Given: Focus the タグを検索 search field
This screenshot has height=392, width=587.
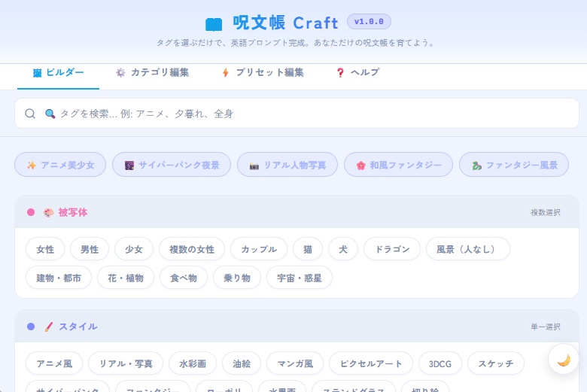Looking at the screenshot, I should (297, 114).
